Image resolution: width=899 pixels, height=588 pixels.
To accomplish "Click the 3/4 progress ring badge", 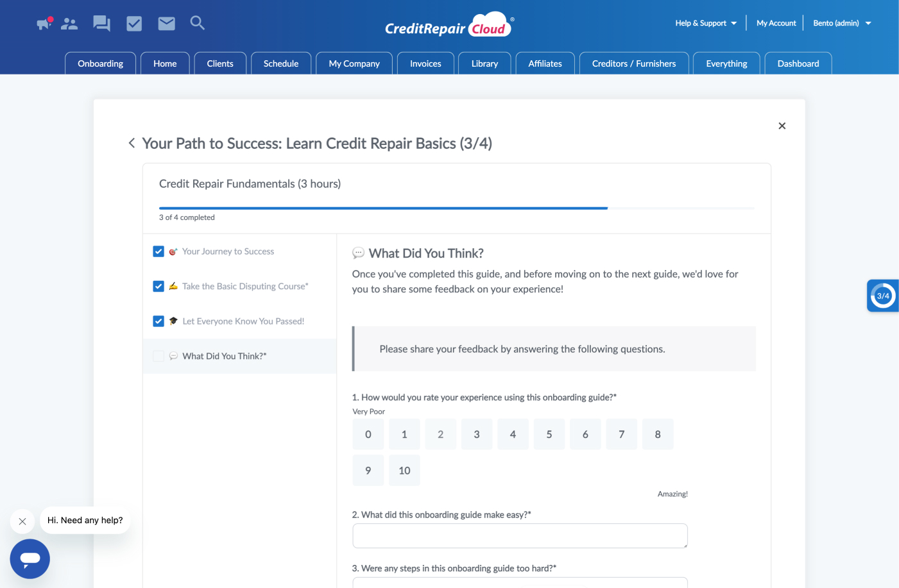I will point(883,296).
